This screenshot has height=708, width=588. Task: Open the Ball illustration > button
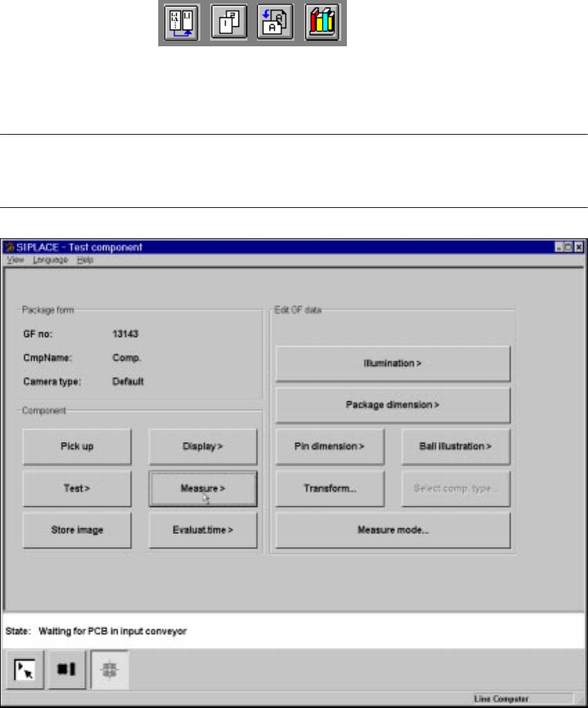(455, 447)
